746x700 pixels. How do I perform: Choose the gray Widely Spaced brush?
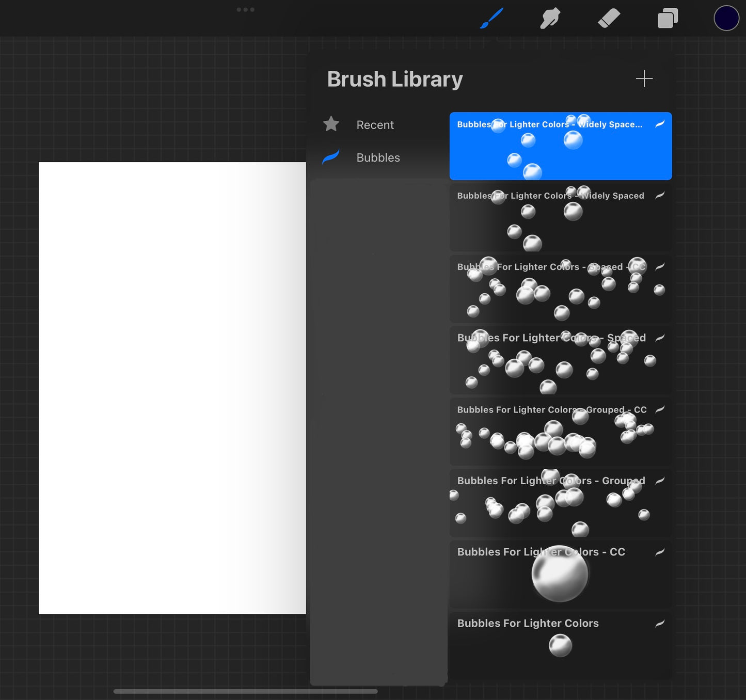click(x=560, y=218)
